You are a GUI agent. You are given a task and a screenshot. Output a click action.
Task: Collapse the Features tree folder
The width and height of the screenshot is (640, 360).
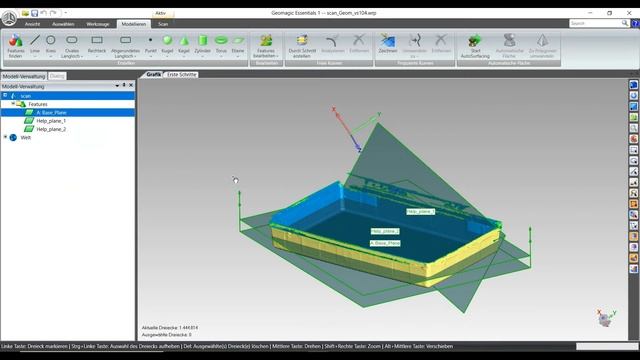tap(13, 104)
